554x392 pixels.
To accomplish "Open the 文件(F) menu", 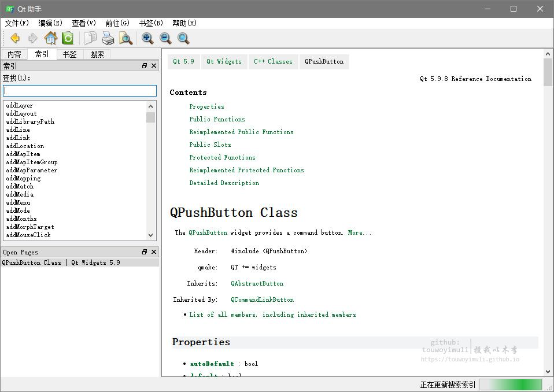I will 17,23.
